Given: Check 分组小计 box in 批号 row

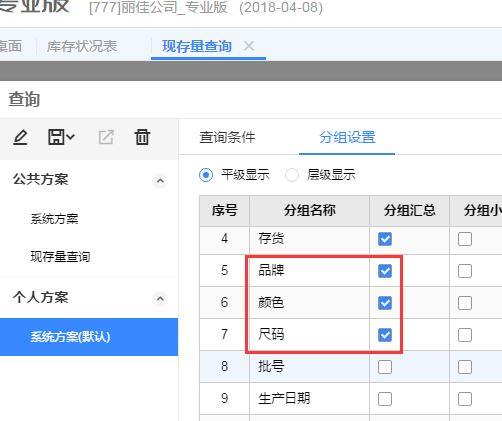Looking at the screenshot, I should (465, 367).
